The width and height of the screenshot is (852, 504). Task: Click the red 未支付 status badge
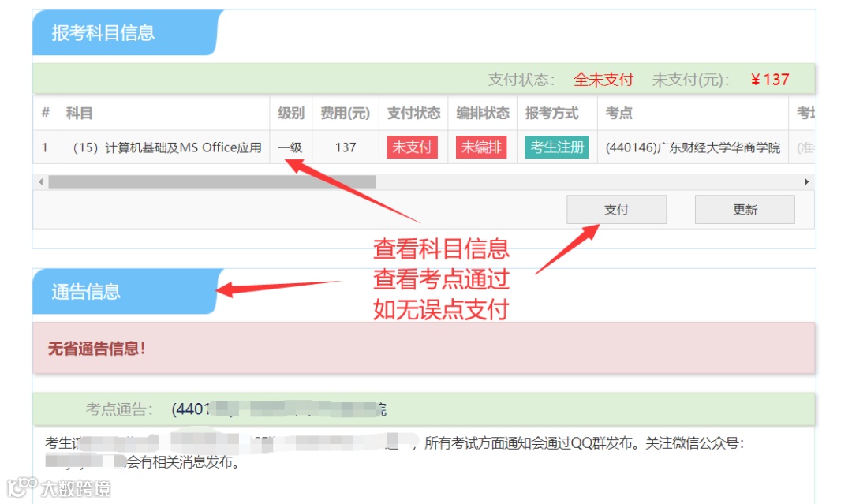point(413,147)
